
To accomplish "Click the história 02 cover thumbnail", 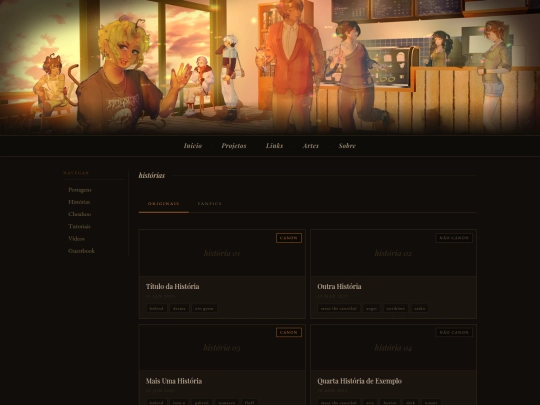I will 393,253.
